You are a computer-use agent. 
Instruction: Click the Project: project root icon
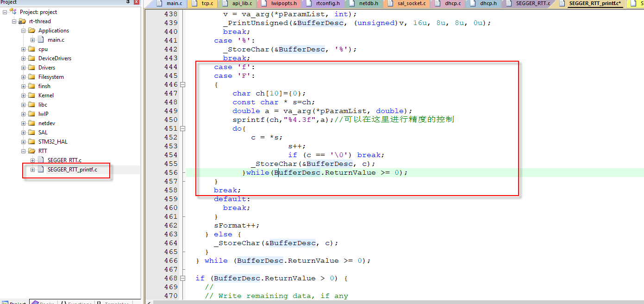pyautogui.click(x=13, y=12)
